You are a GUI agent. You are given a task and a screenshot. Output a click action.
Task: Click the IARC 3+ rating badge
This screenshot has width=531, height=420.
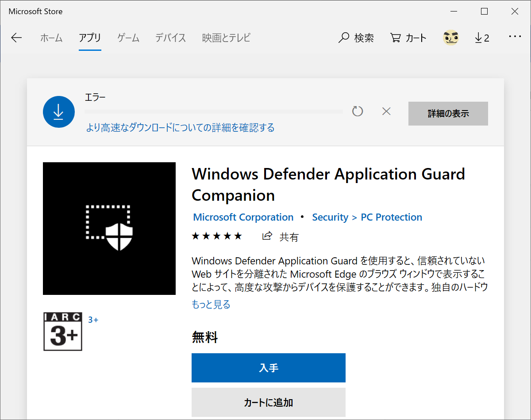coord(63,332)
